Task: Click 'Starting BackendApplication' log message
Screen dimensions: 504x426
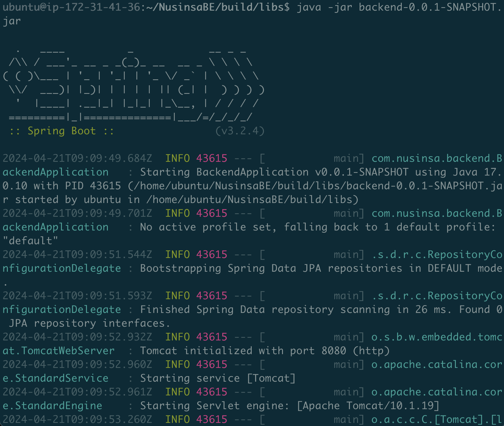Action: (224, 172)
